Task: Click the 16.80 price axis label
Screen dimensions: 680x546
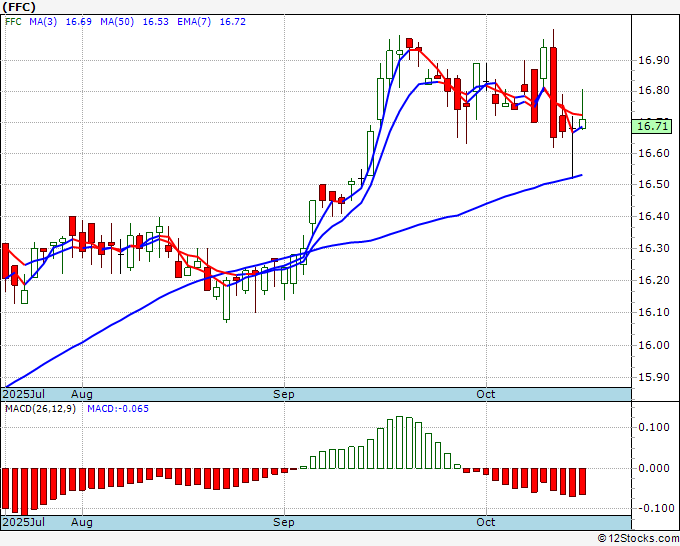Action: coord(654,91)
